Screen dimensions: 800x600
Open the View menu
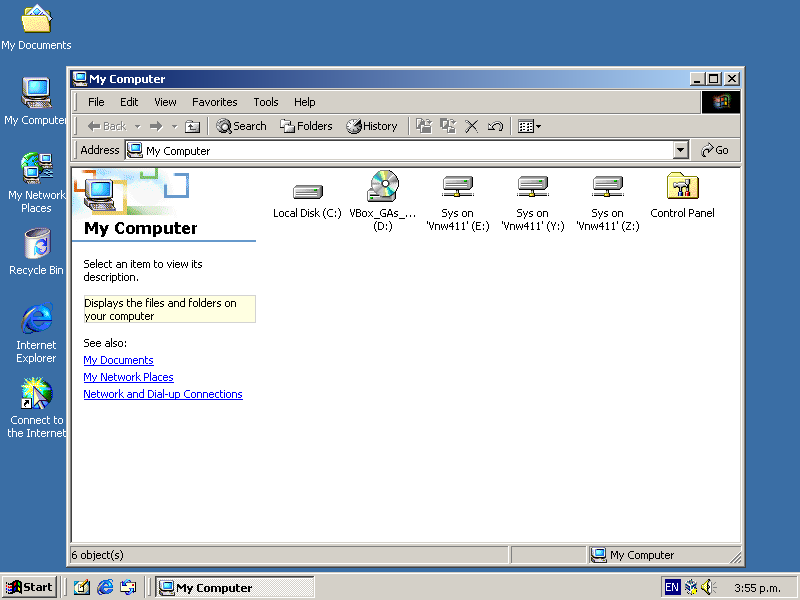click(x=165, y=102)
